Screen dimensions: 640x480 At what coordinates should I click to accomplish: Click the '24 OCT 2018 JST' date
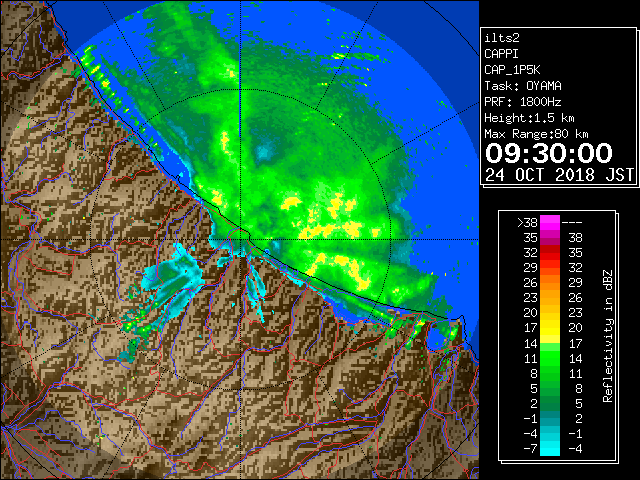[560, 175]
